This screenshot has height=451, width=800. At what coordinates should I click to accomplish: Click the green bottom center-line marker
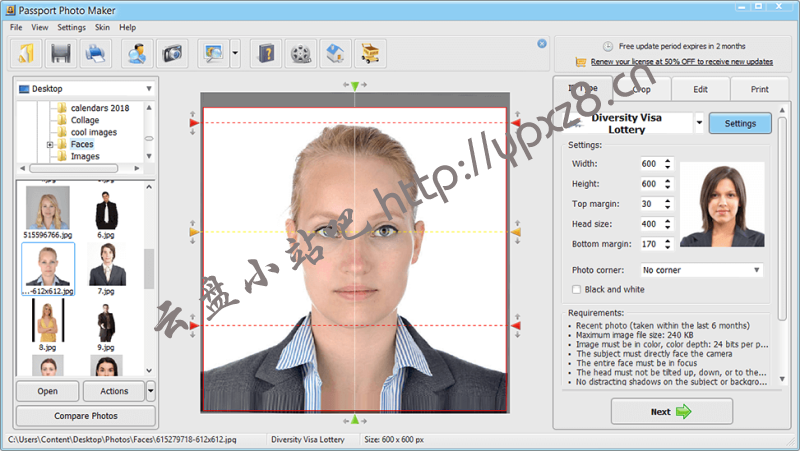tap(355, 420)
